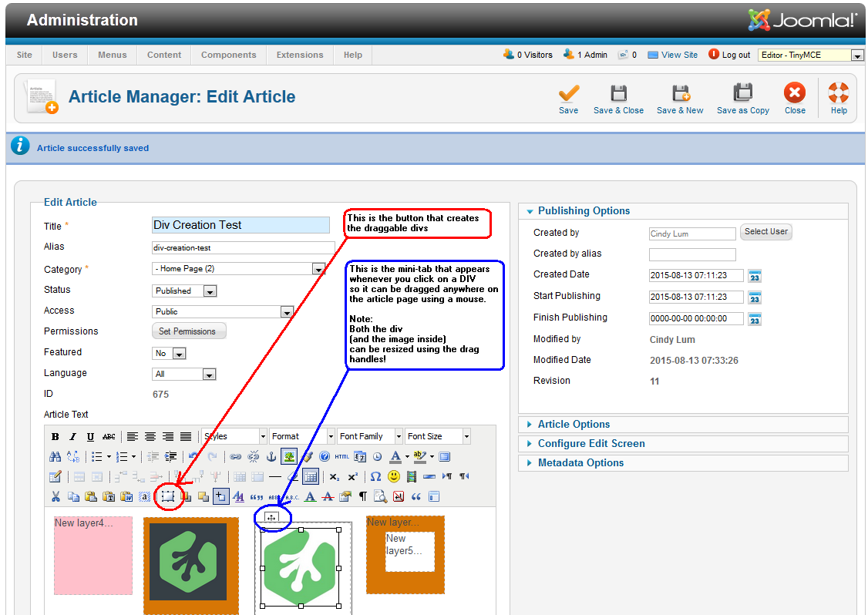The height and width of the screenshot is (615, 868).
Task: Open the HTML source editor
Action: click(341, 456)
